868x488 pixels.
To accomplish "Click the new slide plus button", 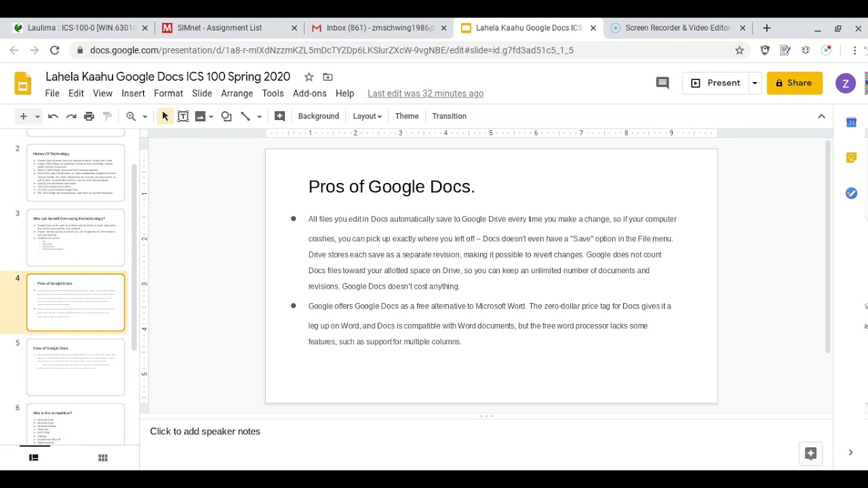I will click(x=23, y=117).
